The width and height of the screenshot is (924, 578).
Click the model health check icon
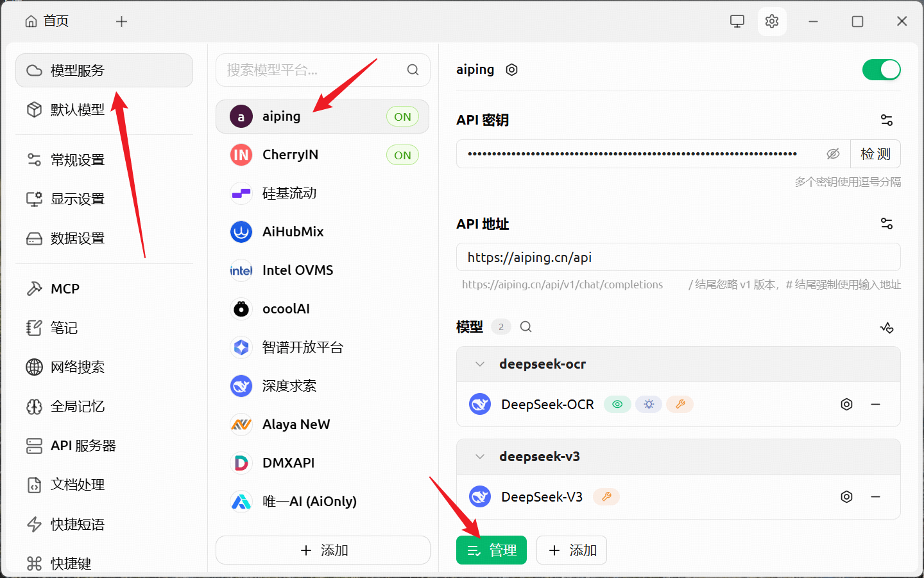[x=887, y=328]
